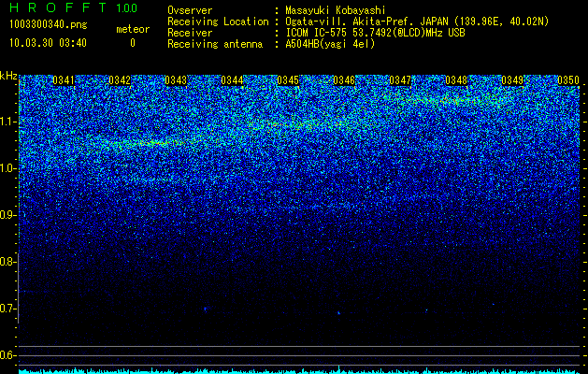Select antenna text A504HB(yagi 4el)
Image resolution: width=588 pixels, height=374 pixels.
click(x=330, y=44)
